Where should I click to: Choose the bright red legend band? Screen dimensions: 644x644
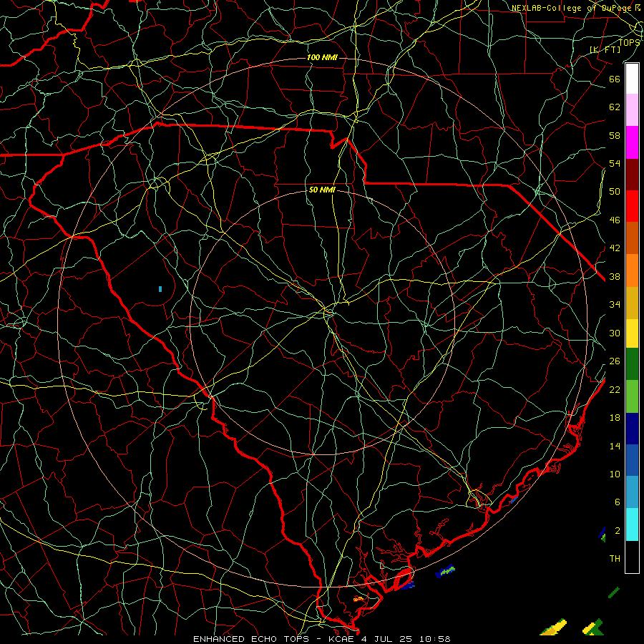click(x=632, y=206)
